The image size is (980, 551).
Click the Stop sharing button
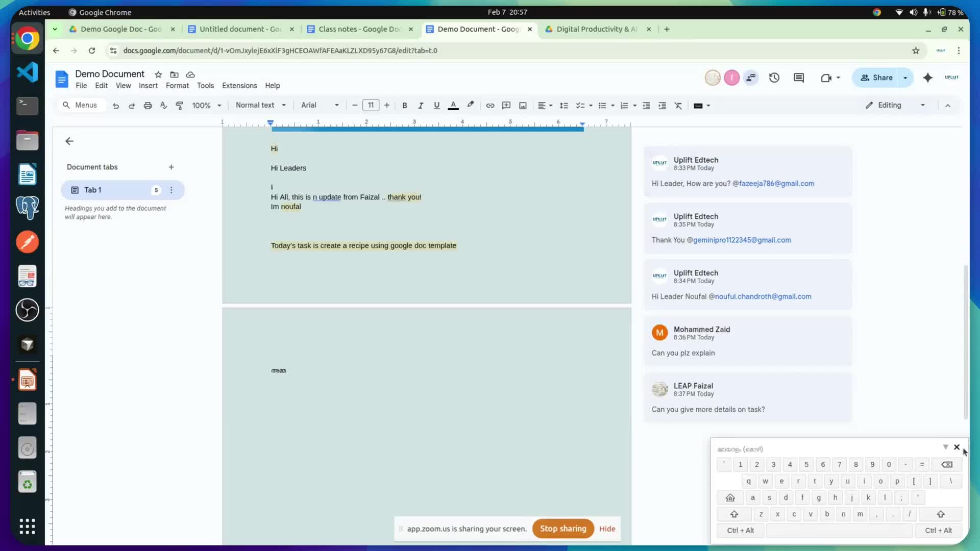pyautogui.click(x=563, y=529)
